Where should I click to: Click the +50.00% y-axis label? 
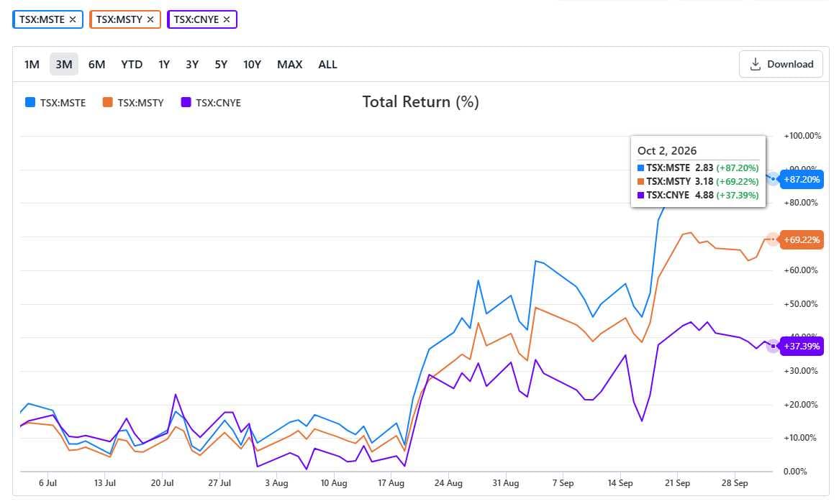[801, 304]
